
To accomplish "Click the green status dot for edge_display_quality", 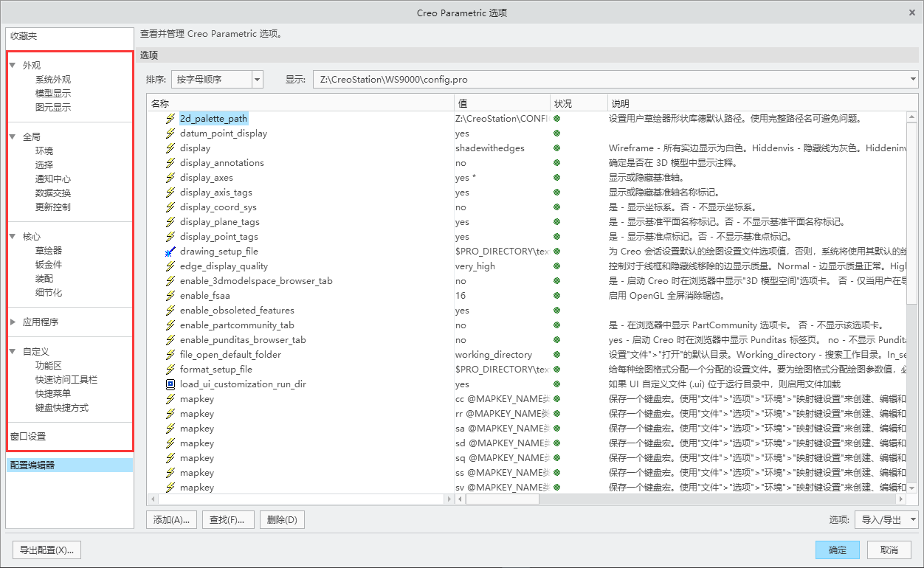I will [x=558, y=266].
